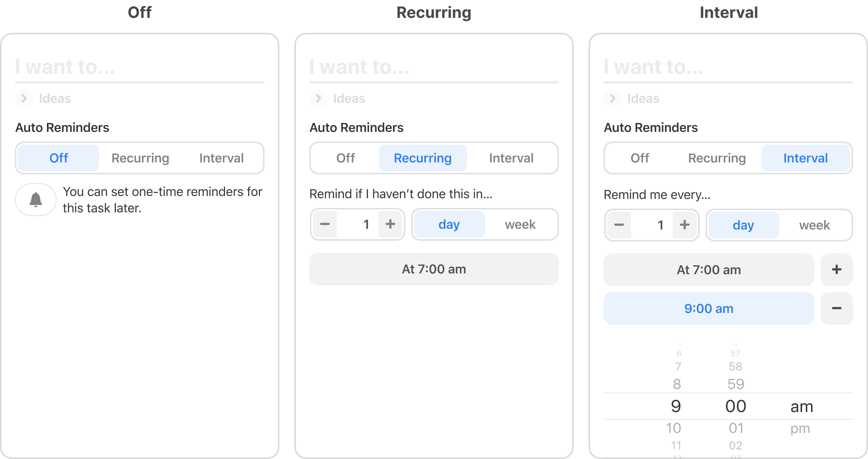This screenshot has width=868, height=459.
Task: Expand Ideas chevron in Recurring panel
Action: click(x=318, y=98)
